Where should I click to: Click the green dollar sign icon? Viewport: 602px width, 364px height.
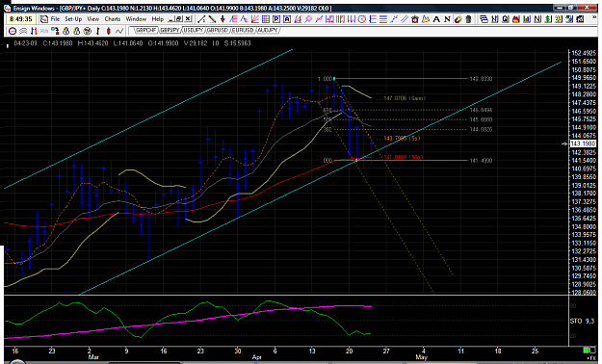[548, 19]
